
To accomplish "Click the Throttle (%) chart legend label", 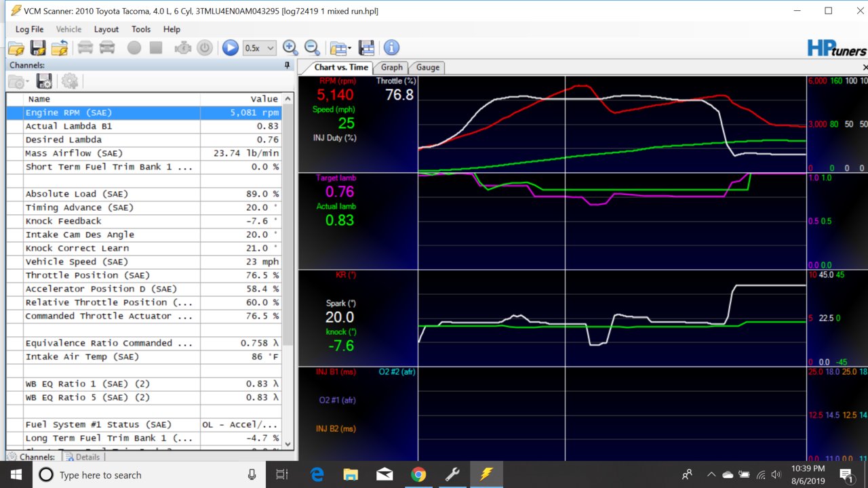I will (396, 81).
